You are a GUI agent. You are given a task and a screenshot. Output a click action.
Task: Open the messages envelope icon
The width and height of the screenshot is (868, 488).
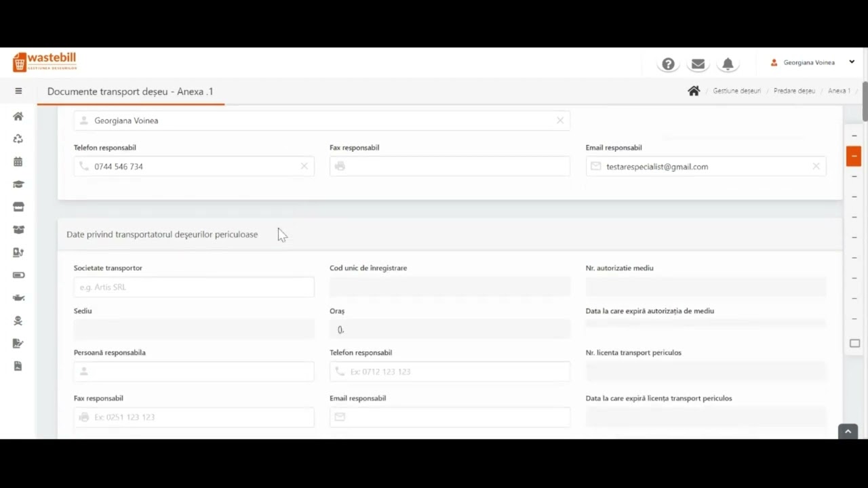click(x=698, y=64)
